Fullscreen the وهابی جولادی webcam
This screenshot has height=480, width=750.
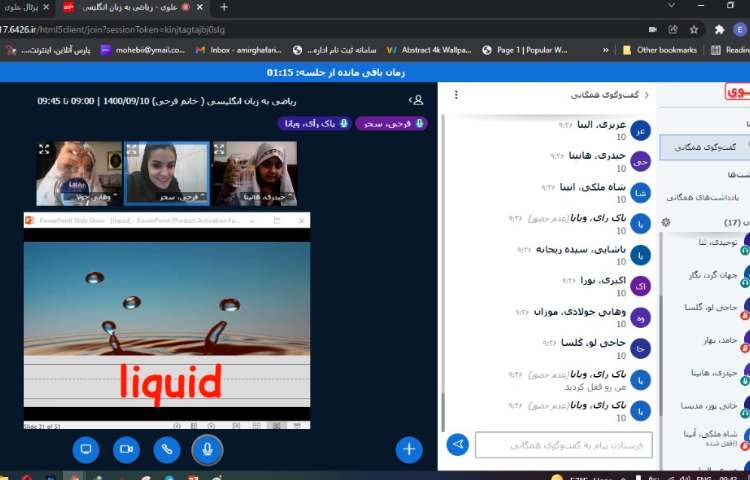[44, 149]
